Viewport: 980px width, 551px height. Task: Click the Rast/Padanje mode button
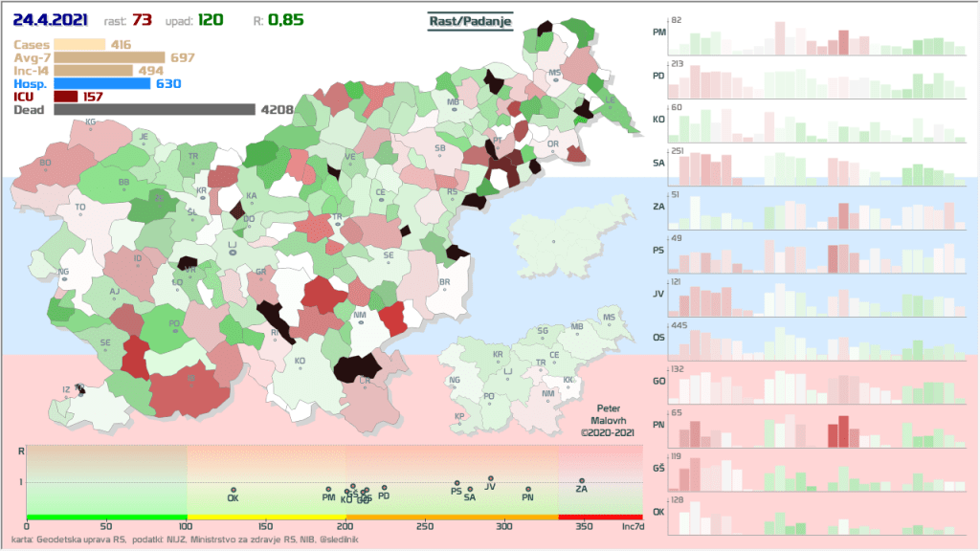(x=470, y=21)
